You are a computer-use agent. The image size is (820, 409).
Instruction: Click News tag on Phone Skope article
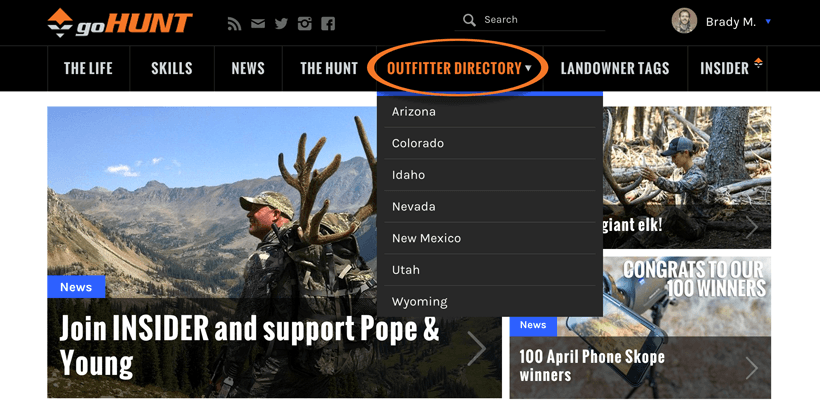coord(533,325)
